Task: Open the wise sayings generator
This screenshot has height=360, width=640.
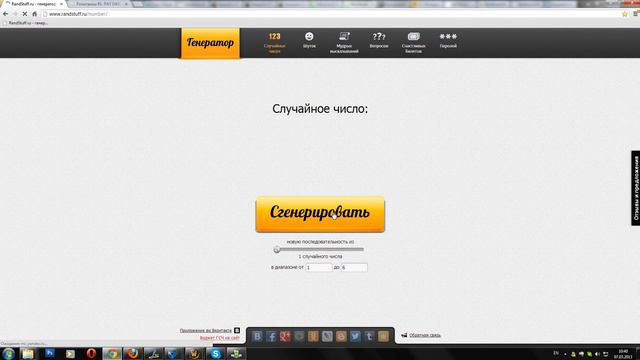Action: pyautogui.click(x=344, y=43)
